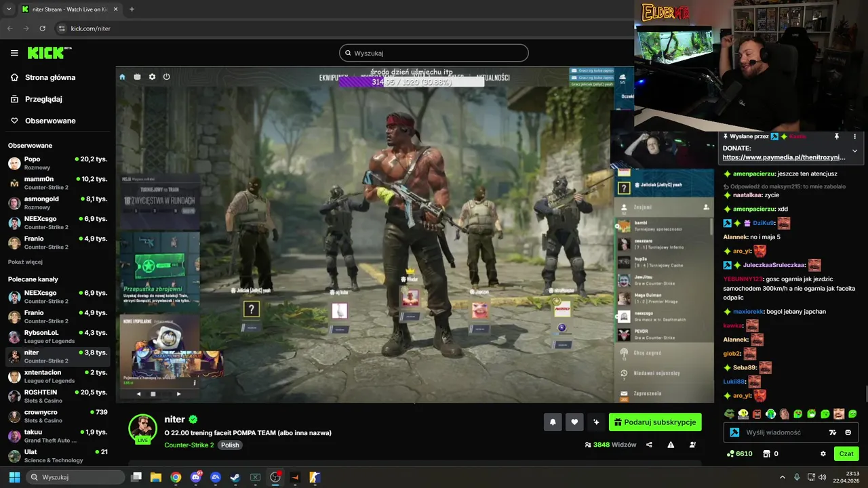Open Przeglądaj in the sidebar
868x488 pixels.
click(43, 99)
